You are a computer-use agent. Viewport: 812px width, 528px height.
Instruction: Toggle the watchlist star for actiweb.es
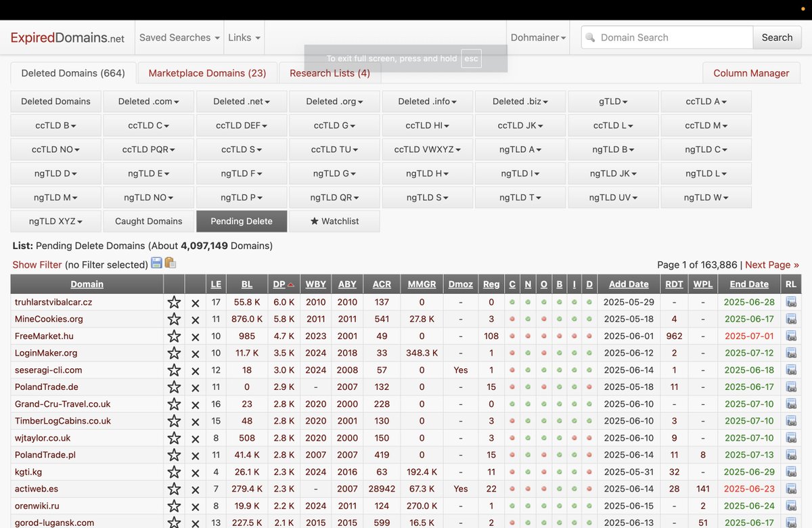tap(174, 489)
